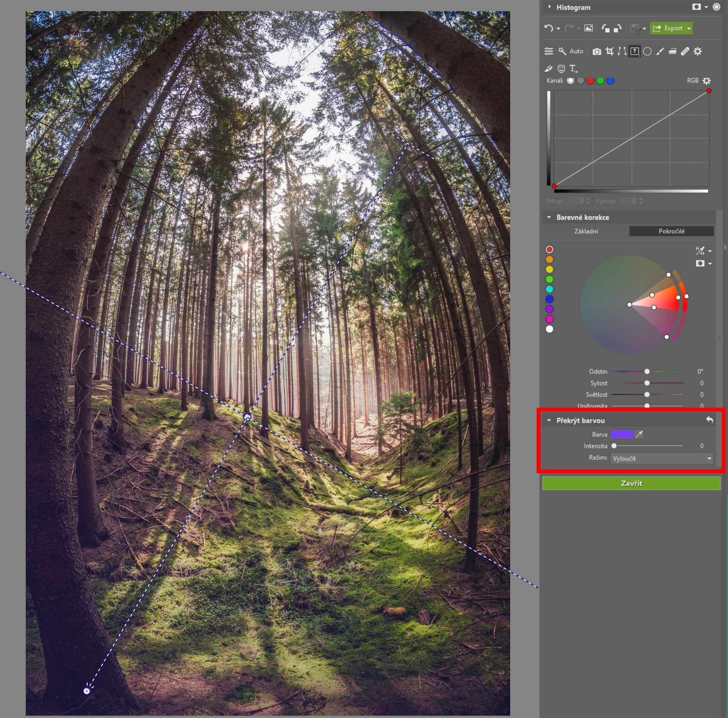728x718 pixels.
Task: Select the face portrait tool
Action: [561, 68]
